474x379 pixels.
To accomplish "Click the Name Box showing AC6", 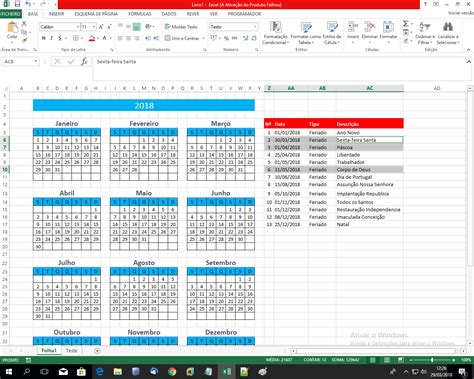I will point(21,62).
